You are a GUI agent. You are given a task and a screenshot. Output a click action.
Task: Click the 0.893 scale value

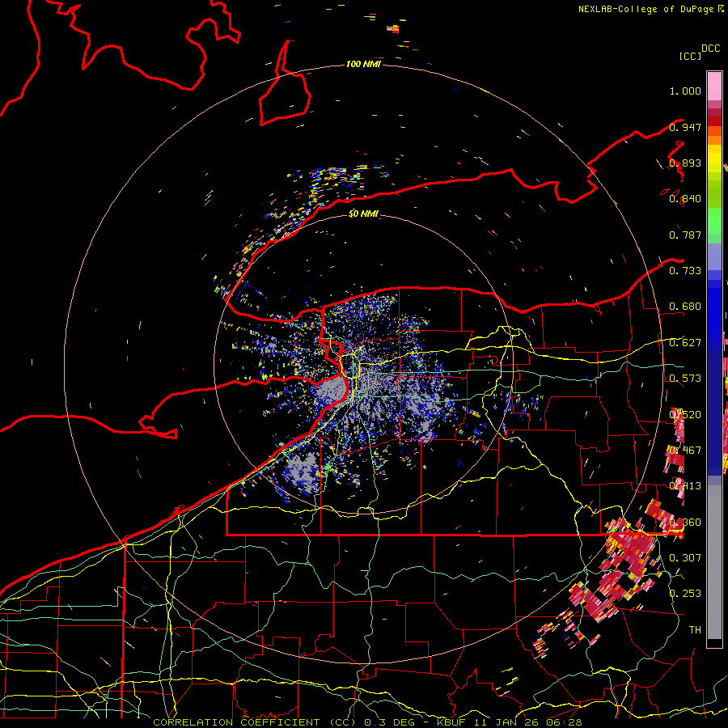[685, 163]
